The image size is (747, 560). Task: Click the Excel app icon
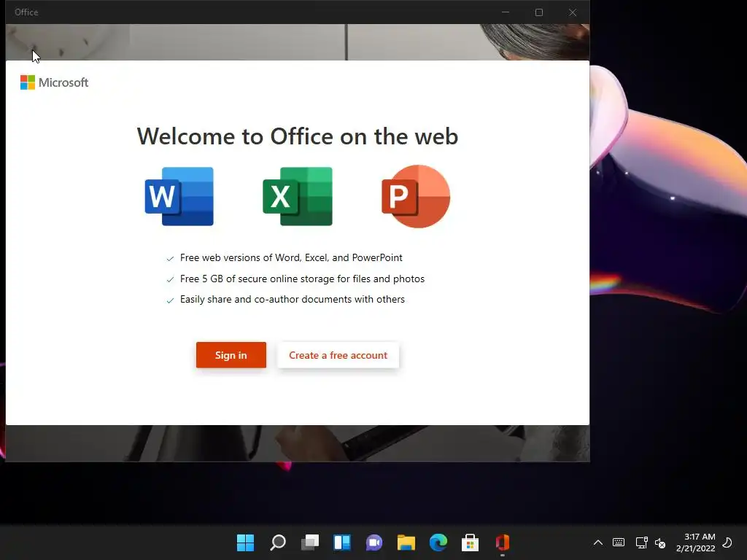tap(298, 196)
